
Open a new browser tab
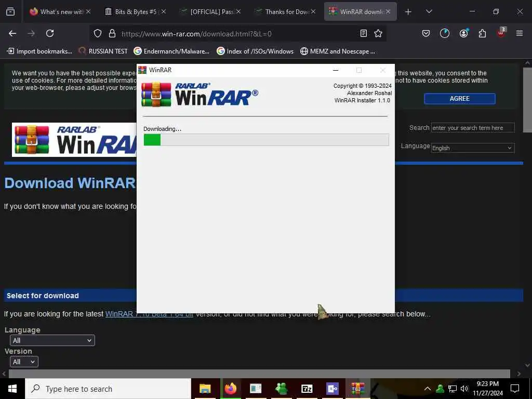pos(408,12)
